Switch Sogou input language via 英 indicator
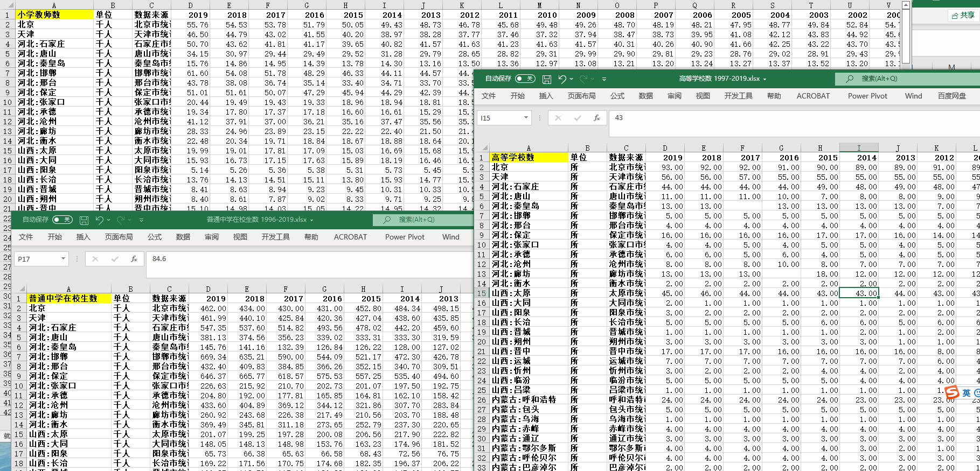 [967, 393]
